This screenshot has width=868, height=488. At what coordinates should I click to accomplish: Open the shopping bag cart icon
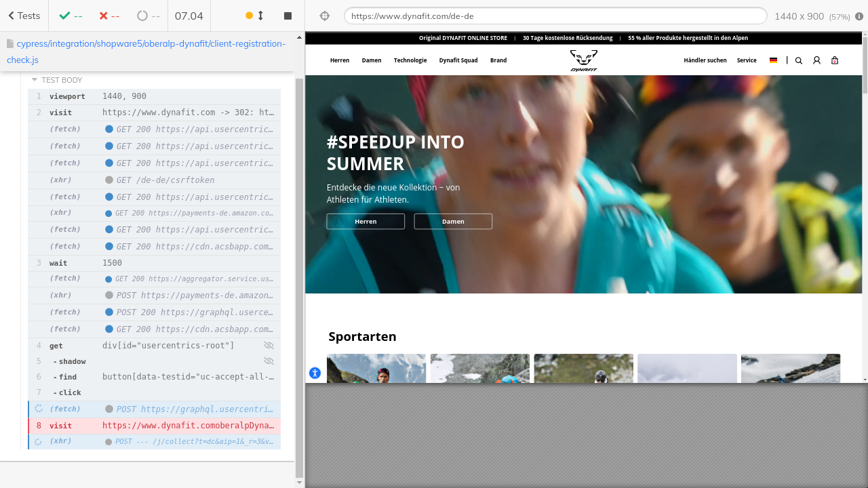835,60
